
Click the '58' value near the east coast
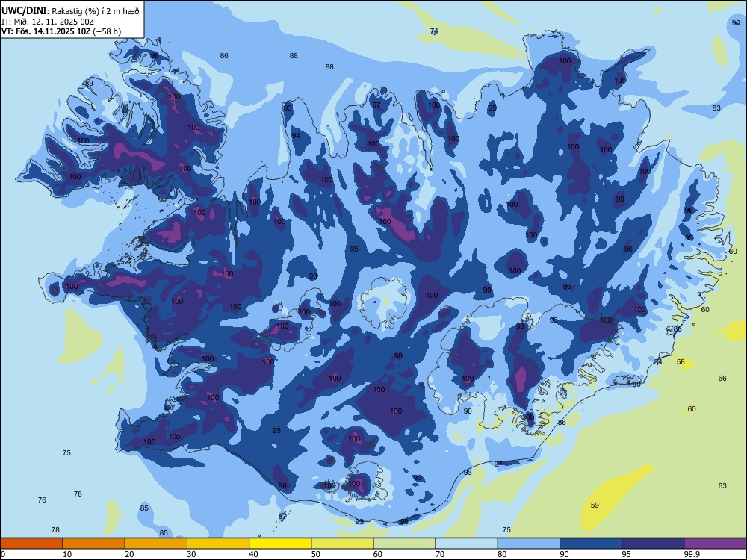coord(681,362)
